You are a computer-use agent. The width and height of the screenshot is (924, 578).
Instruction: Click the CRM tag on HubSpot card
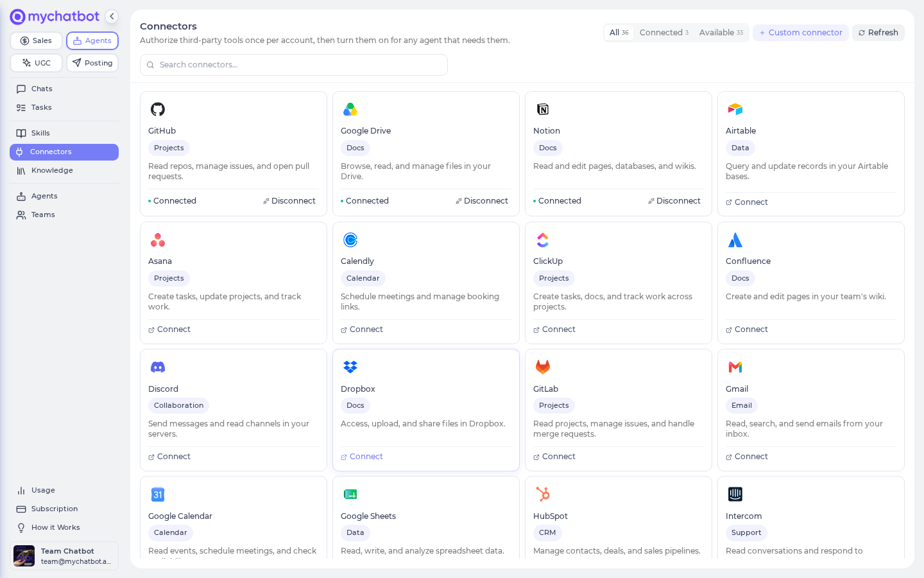coord(547,532)
